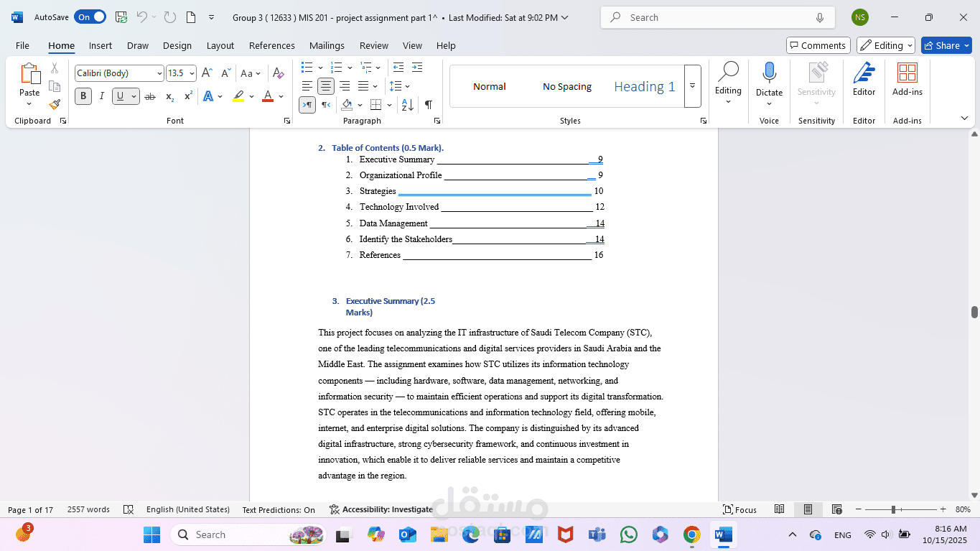This screenshot has height=551, width=980.
Task: Open the File menu
Action: pyautogui.click(x=23, y=45)
